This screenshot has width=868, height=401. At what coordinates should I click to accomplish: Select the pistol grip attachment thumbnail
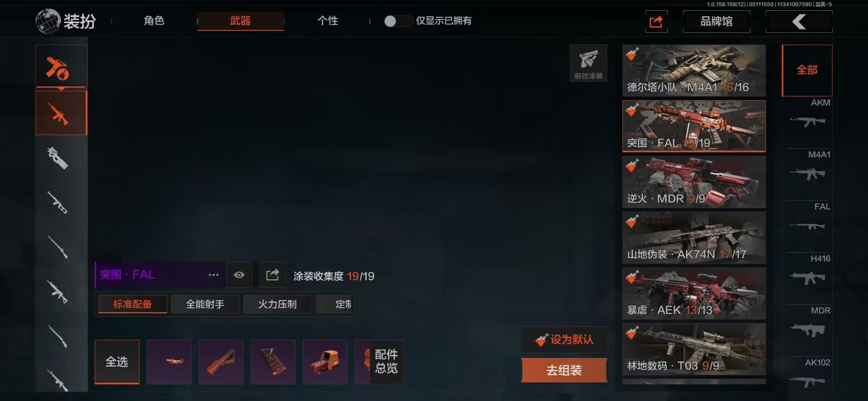[x=273, y=362]
